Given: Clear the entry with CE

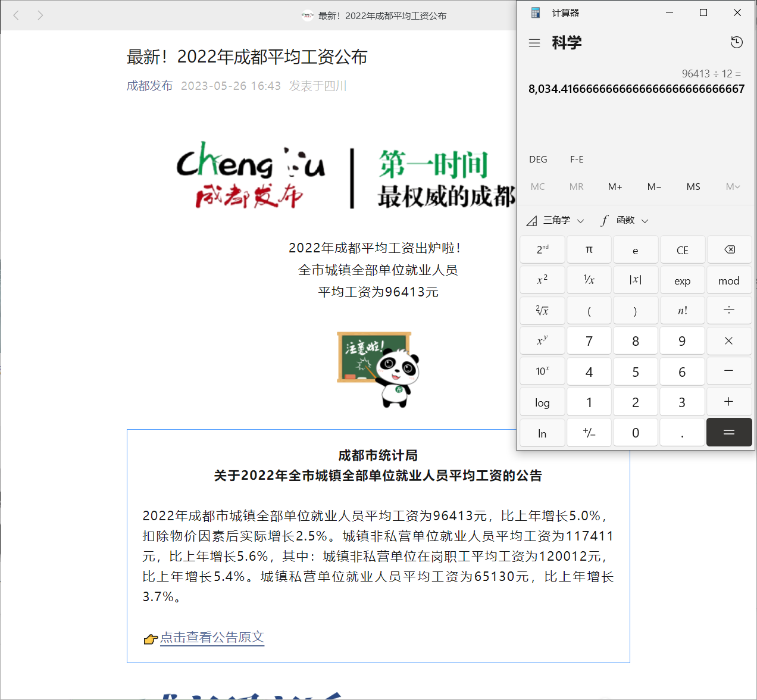Looking at the screenshot, I should 683,250.
